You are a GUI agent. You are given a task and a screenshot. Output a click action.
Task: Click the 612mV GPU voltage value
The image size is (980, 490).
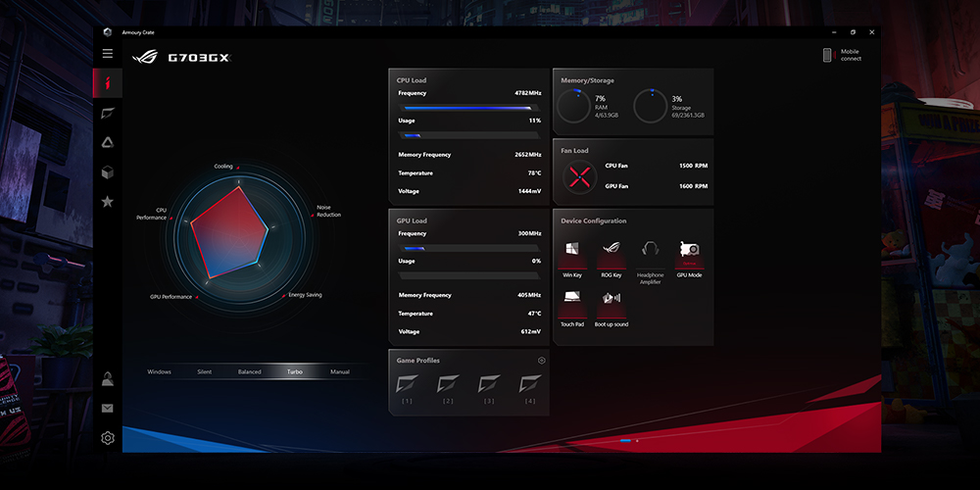pyautogui.click(x=531, y=332)
